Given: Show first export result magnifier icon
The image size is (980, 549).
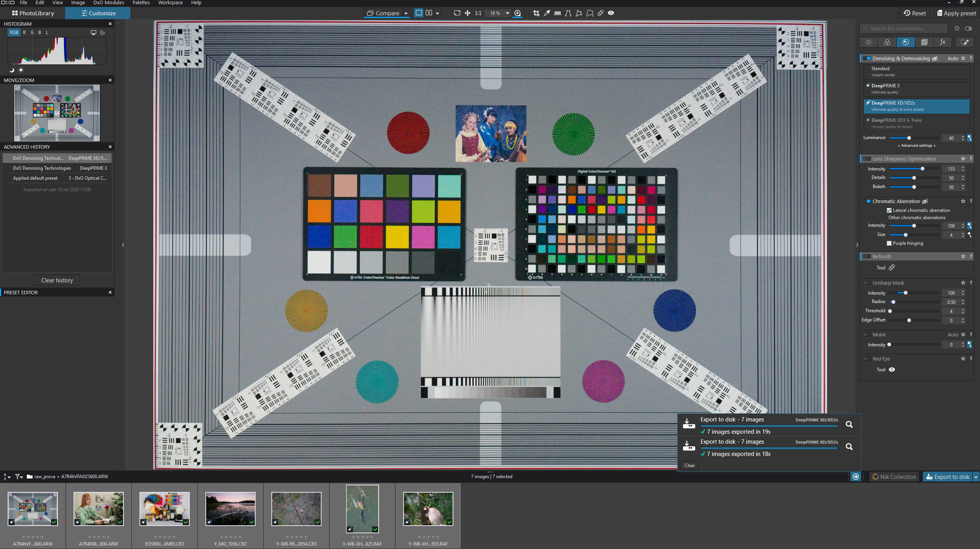Looking at the screenshot, I should pos(849,424).
